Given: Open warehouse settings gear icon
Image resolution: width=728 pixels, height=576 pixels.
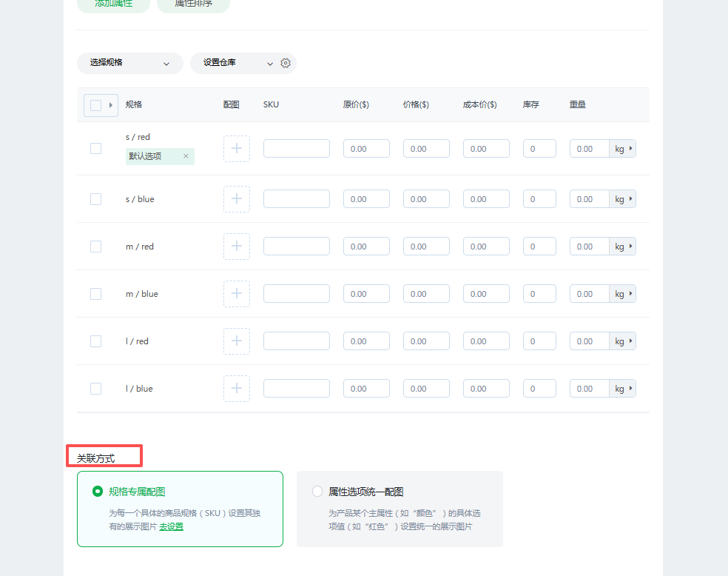Looking at the screenshot, I should coord(286,64).
